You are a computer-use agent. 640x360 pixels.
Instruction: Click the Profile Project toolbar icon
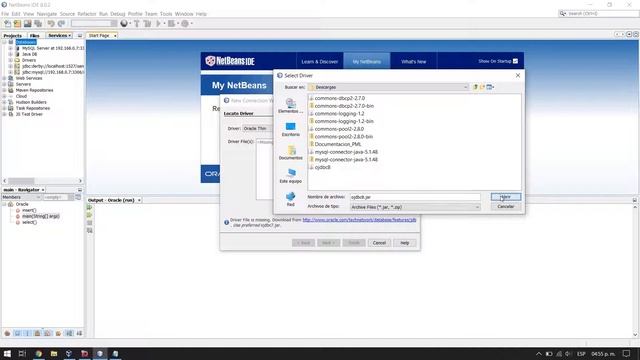[x=185, y=24]
